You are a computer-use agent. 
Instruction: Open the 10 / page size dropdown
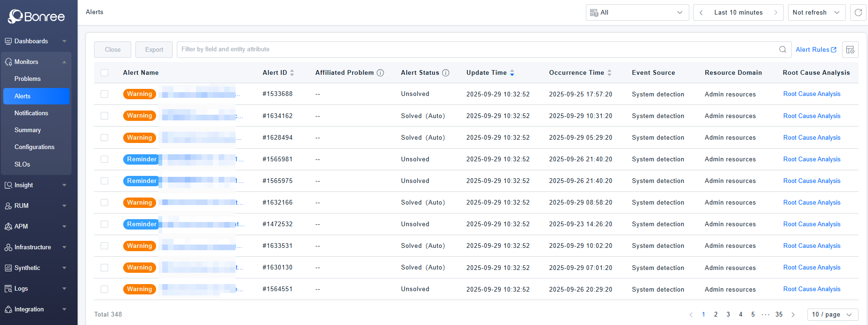tap(832, 315)
